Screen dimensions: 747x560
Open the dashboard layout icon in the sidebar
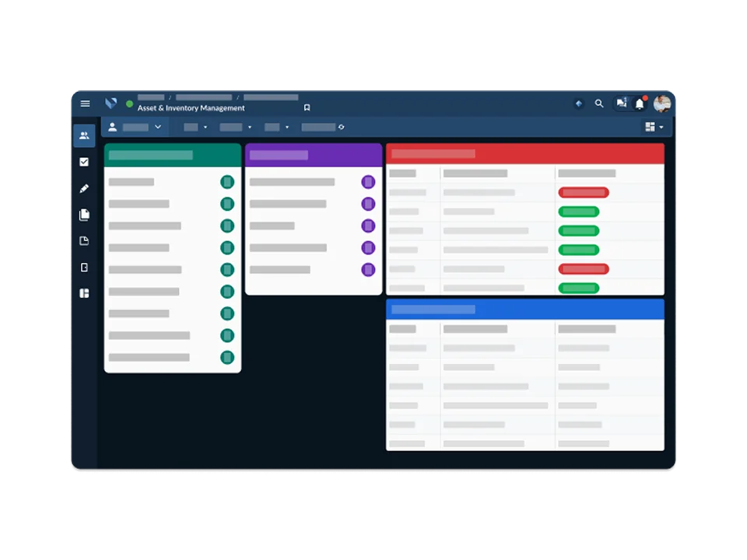tap(84, 293)
